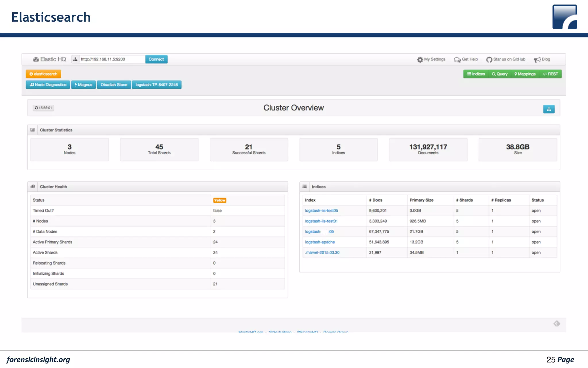Open Node Diagnostics
Screen dimensions: 588x368
pyautogui.click(x=48, y=85)
